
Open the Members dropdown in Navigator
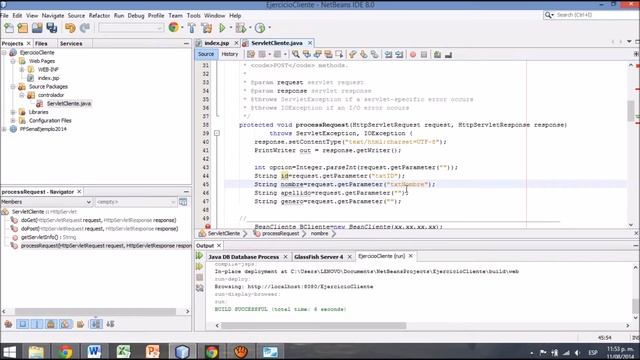click(x=47, y=202)
